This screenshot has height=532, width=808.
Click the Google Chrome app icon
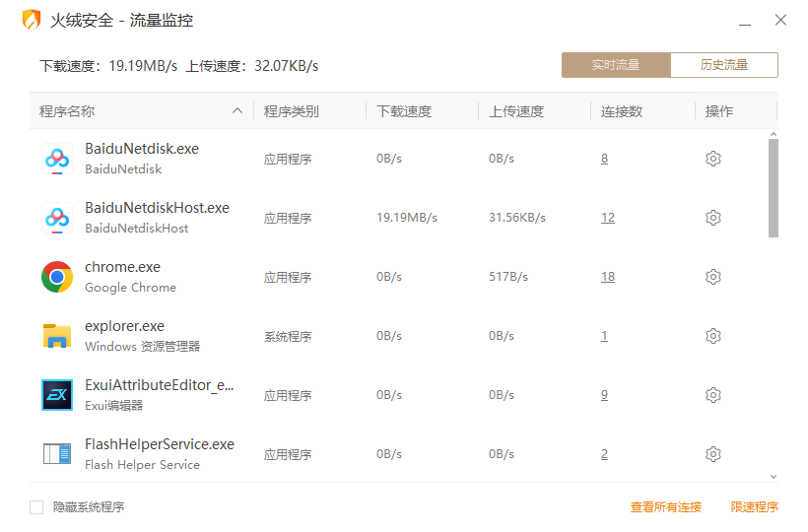pyautogui.click(x=57, y=277)
